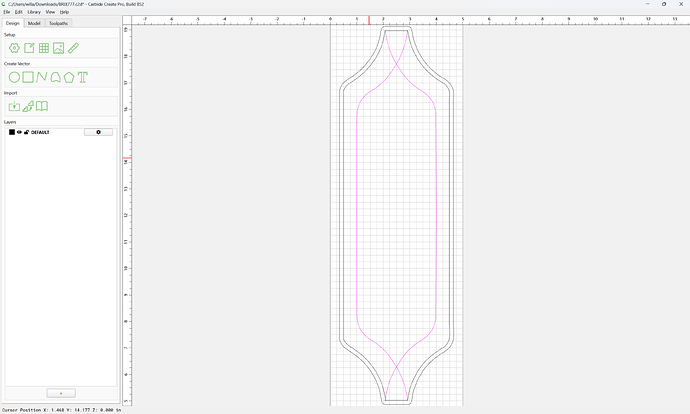Select the Curve vector tool
Screen dimensions: 690x414
(55, 77)
